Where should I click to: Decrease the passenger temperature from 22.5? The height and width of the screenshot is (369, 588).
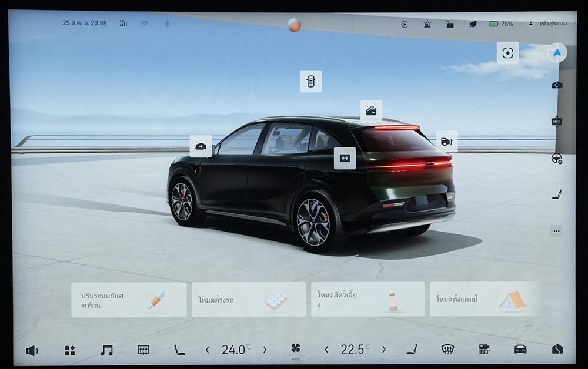pyautogui.click(x=326, y=350)
